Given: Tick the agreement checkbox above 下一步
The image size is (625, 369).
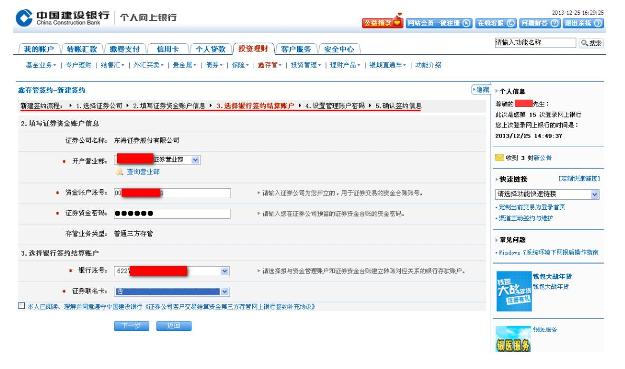Looking at the screenshot, I should [x=22, y=305].
